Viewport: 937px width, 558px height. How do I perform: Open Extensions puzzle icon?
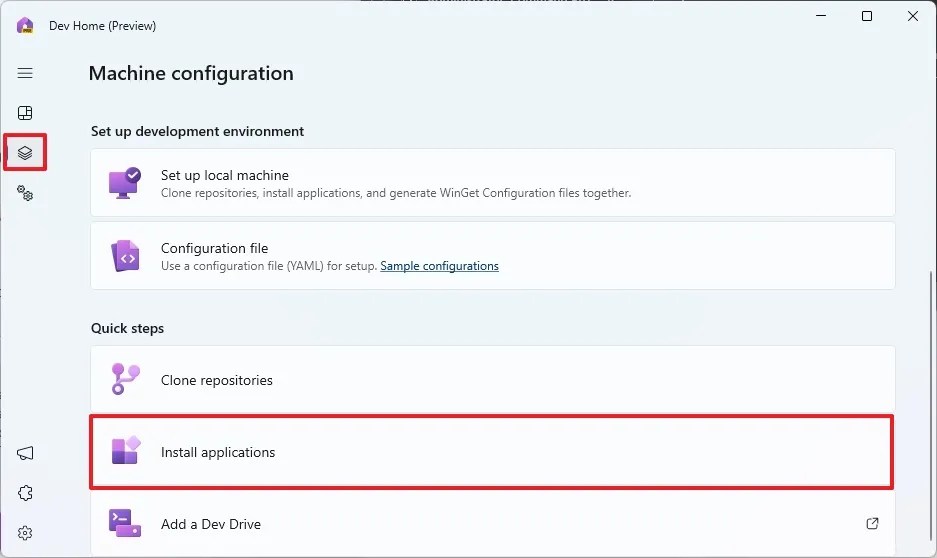25,493
